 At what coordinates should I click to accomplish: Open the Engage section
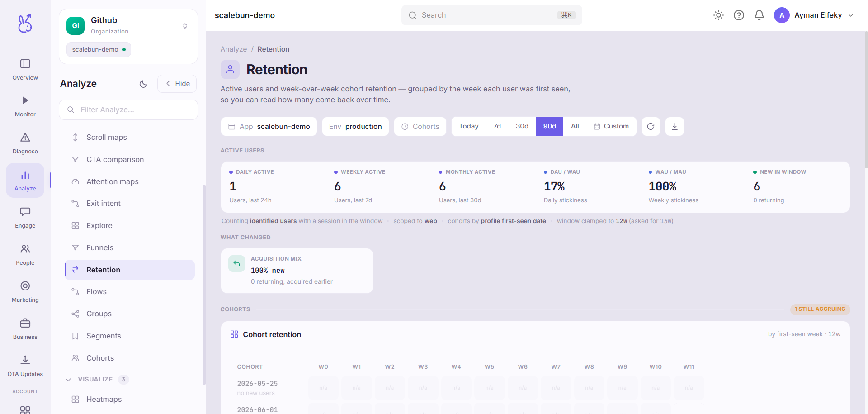coord(25,218)
